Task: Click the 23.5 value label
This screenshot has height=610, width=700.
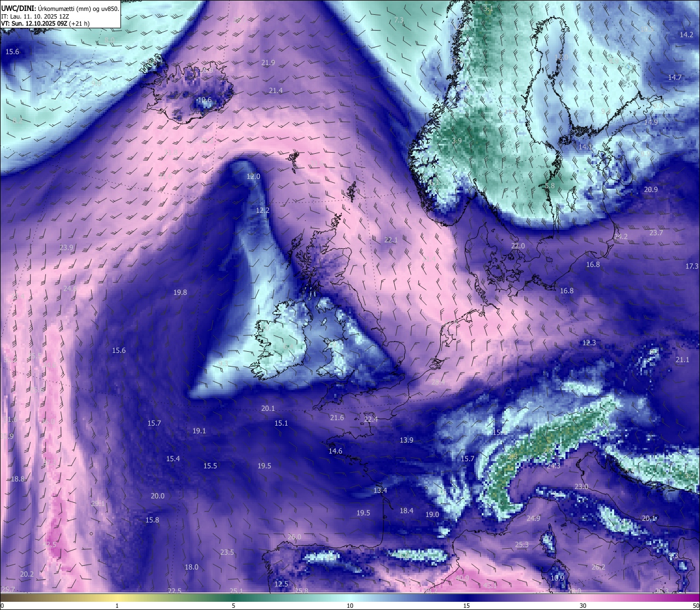Action: 227,553
